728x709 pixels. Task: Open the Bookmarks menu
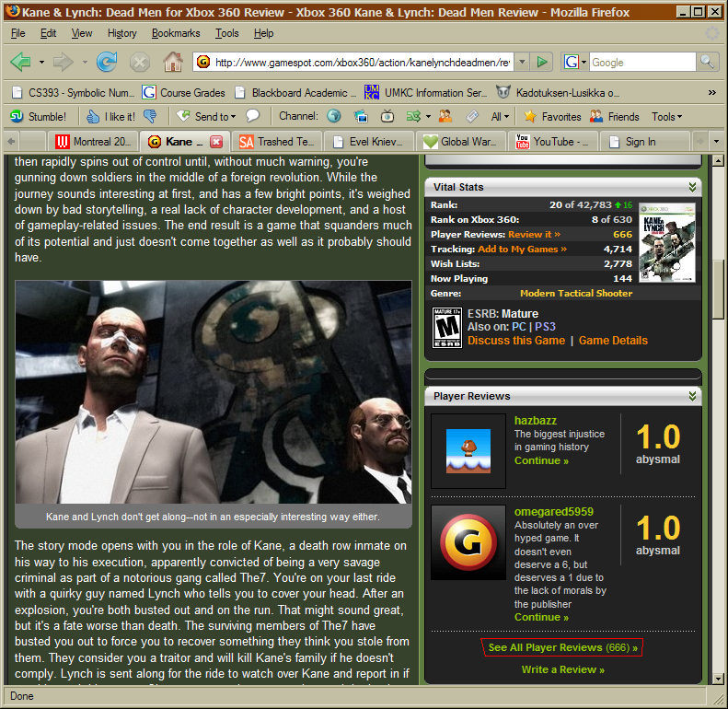pyautogui.click(x=176, y=33)
